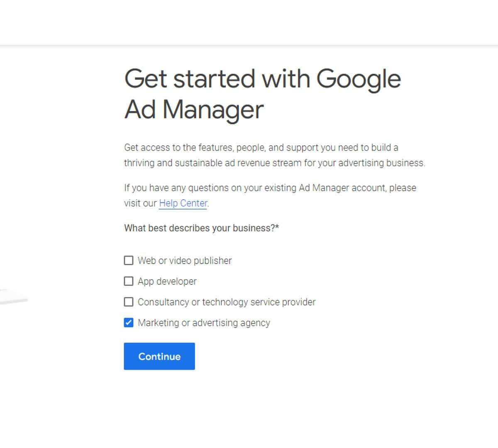This screenshot has height=448, width=498.
Task: Select the "Consultancy or technology service provider" label
Action: click(227, 302)
